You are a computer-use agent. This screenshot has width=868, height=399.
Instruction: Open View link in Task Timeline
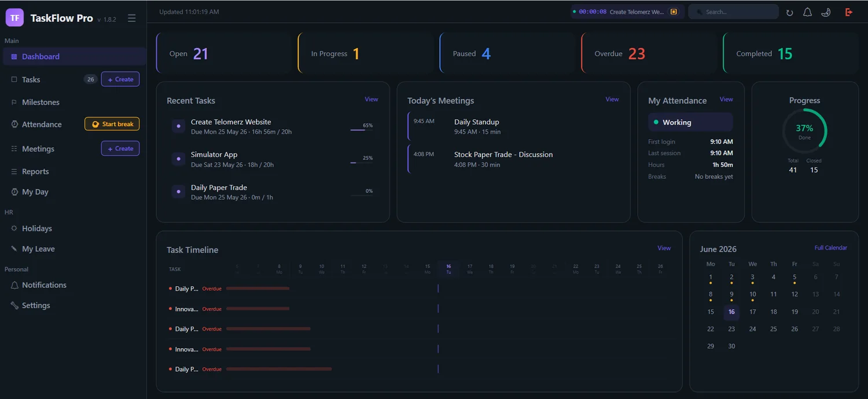tap(664, 248)
